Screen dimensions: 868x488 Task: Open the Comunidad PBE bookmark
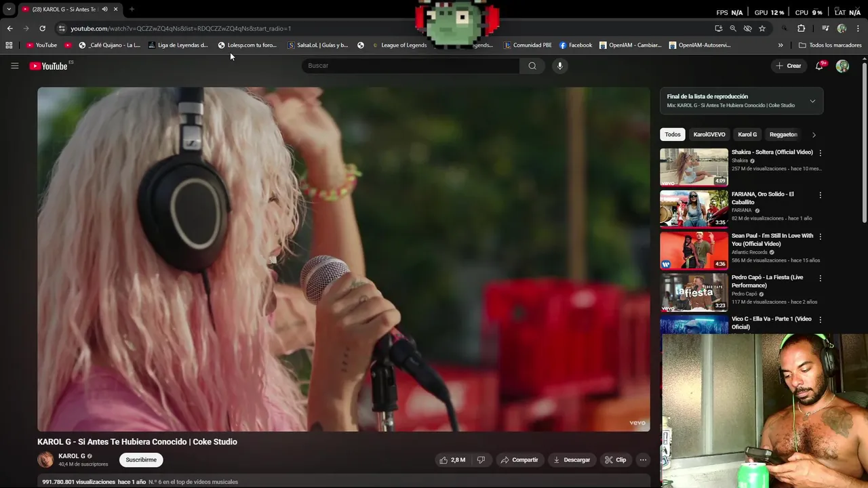[528, 45]
